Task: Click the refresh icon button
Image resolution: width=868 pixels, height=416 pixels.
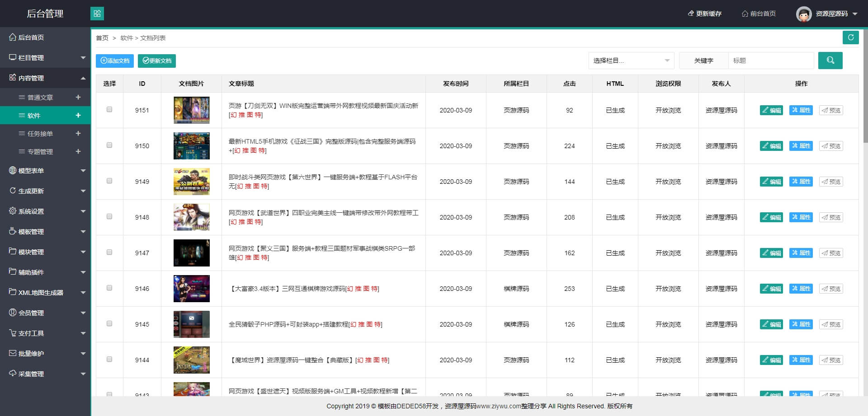Action: pyautogui.click(x=850, y=37)
